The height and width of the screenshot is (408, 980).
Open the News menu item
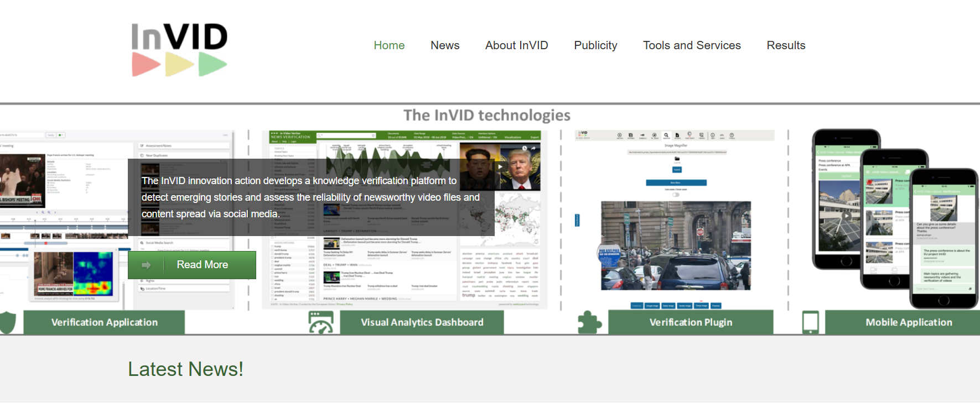point(445,45)
